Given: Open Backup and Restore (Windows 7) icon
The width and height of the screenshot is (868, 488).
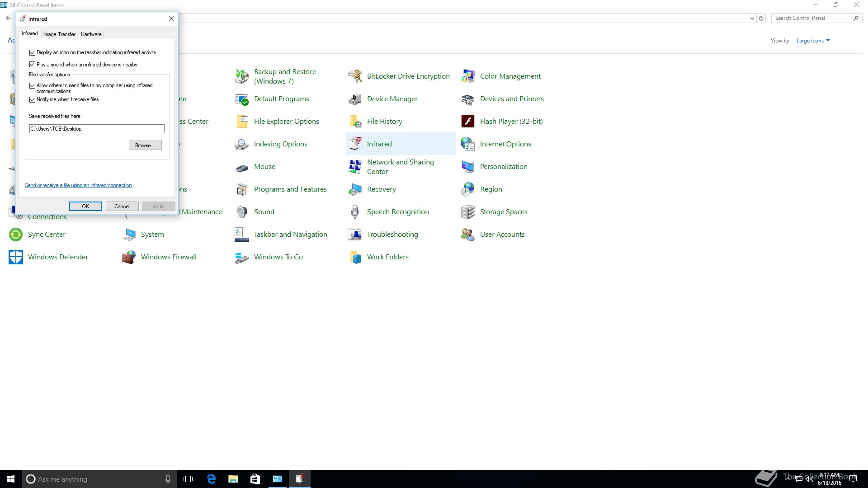Looking at the screenshot, I should coord(242,76).
